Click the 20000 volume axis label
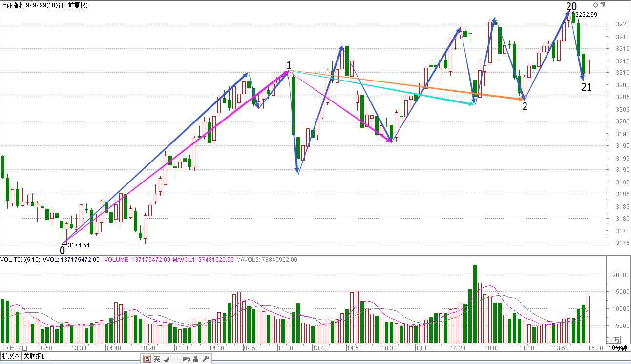 [x=621, y=275]
